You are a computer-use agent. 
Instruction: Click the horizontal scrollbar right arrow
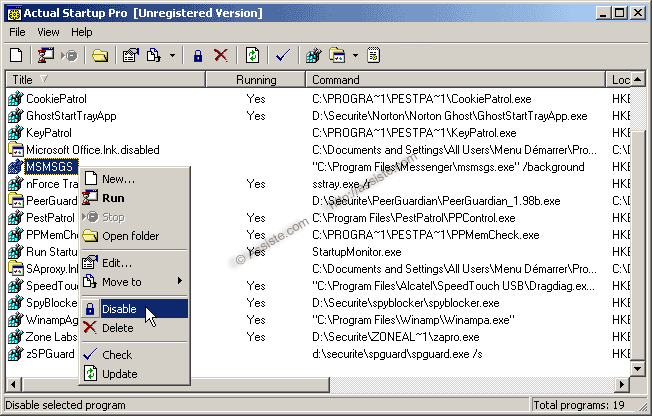coord(622,384)
